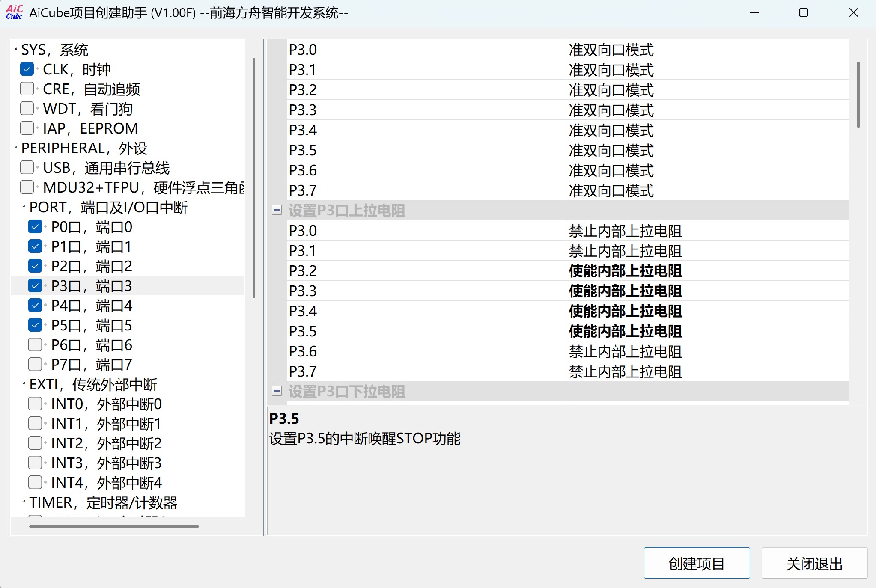876x588 pixels.
Task: Toggle the P3口 端口3 checkbox
Action: point(35,286)
